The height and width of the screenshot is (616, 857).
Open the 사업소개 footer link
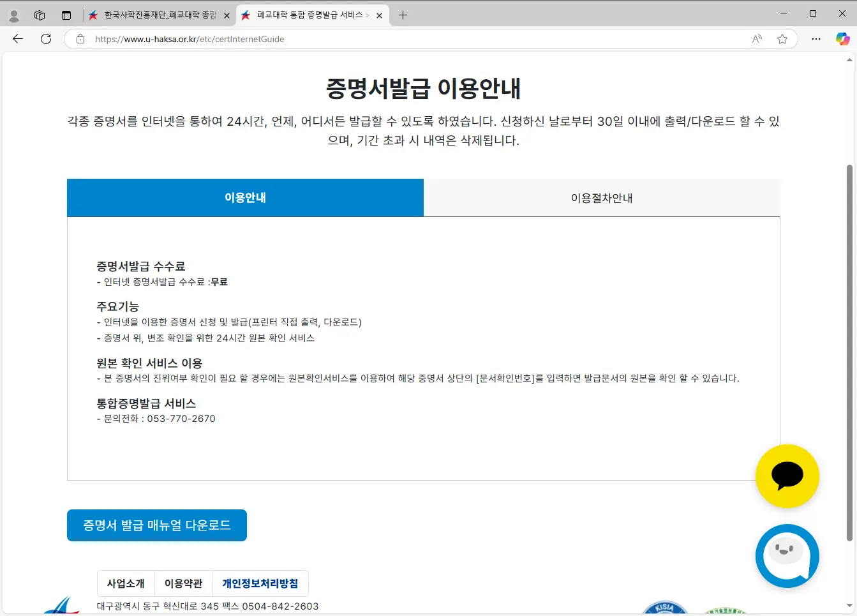pyautogui.click(x=126, y=583)
